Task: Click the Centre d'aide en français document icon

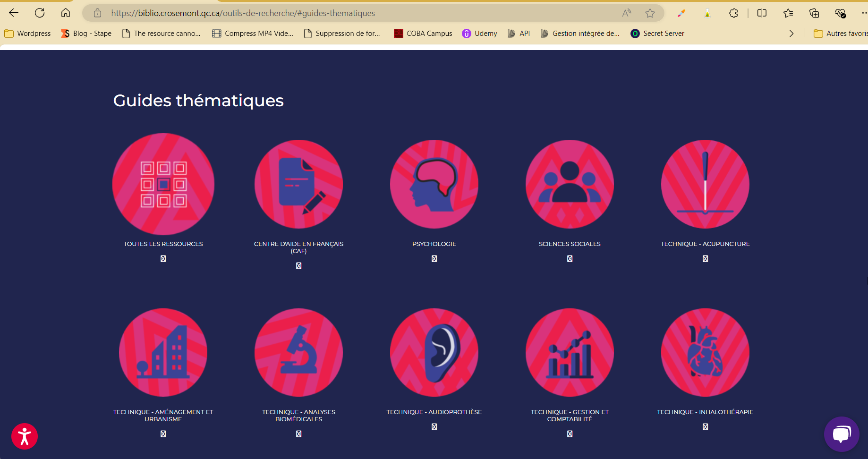Action: (x=298, y=184)
